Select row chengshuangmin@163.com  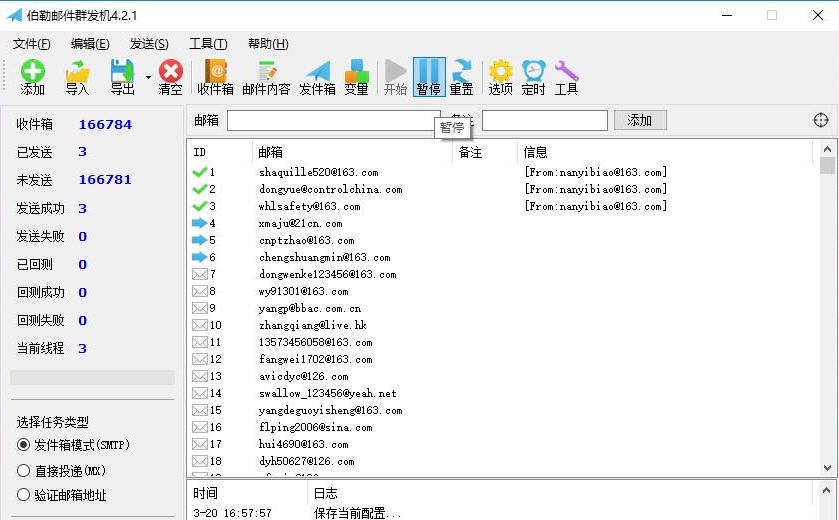pos(324,258)
